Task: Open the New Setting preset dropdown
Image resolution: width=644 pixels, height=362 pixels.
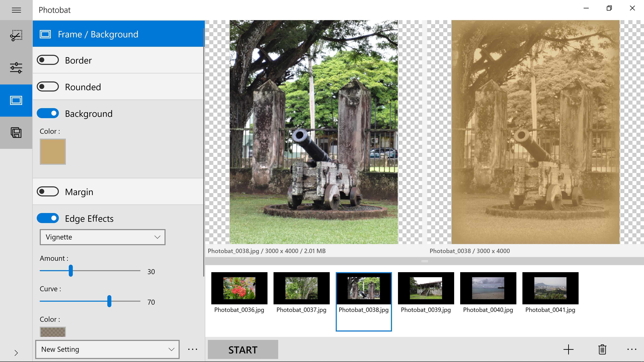Action: pyautogui.click(x=107, y=349)
